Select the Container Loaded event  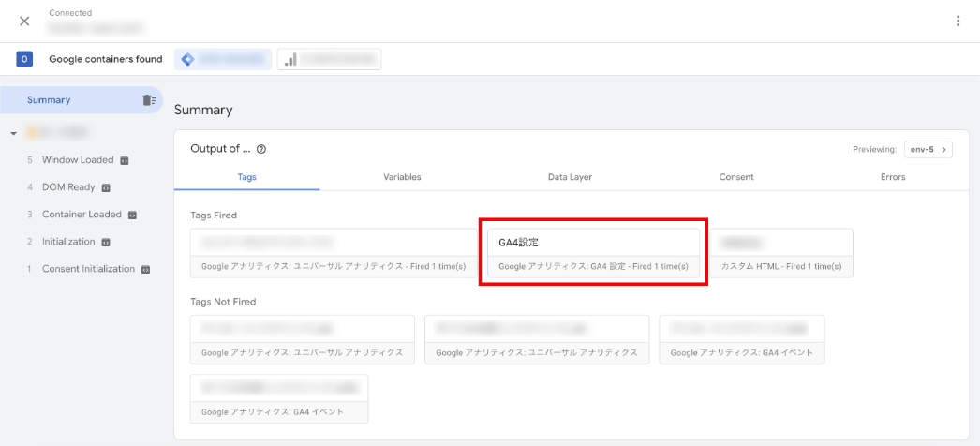click(82, 215)
